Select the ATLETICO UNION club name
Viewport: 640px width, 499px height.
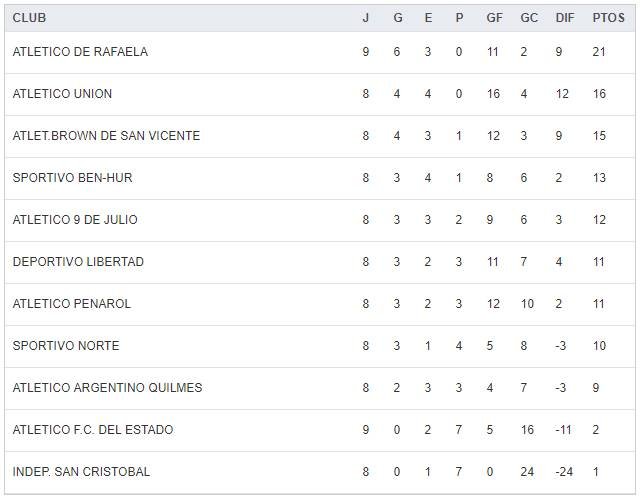point(62,94)
